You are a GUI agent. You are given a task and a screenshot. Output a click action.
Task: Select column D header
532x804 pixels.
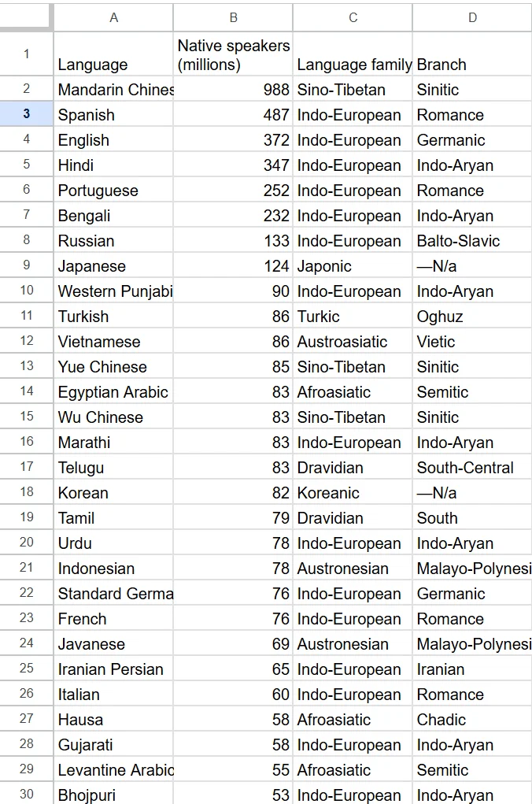tap(472, 17)
